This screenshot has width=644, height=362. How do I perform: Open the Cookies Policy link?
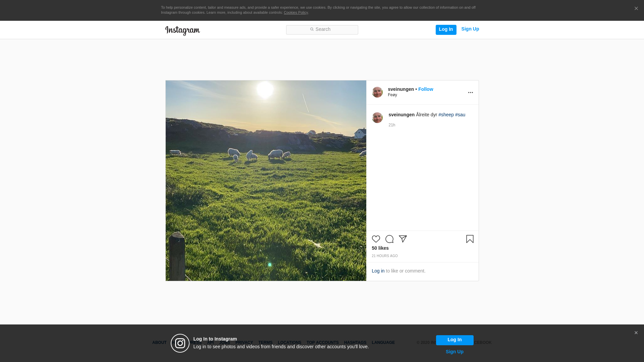click(296, 12)
